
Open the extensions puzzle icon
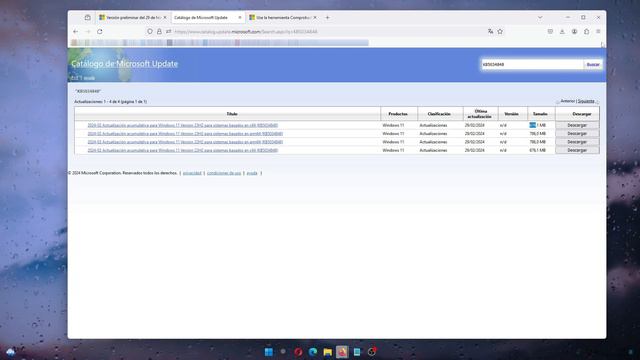click(x=587, y=31)
